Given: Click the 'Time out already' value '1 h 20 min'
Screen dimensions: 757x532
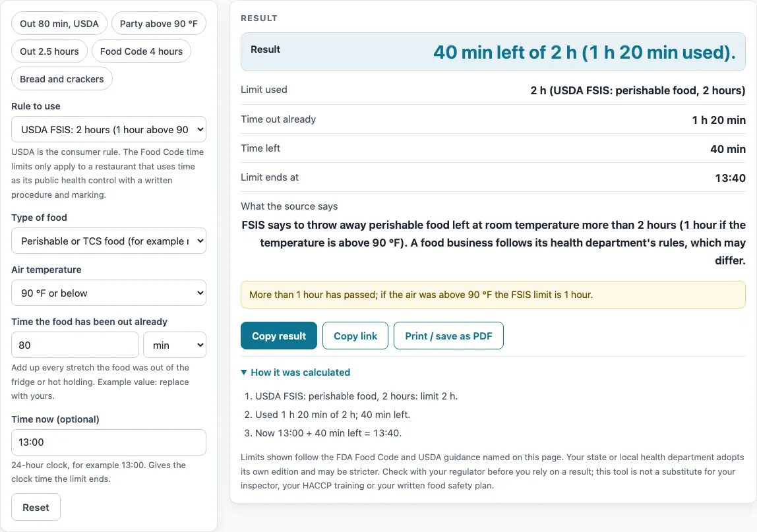Looking at the screenshot, I should pyautogui.click(x=719, y=120).
